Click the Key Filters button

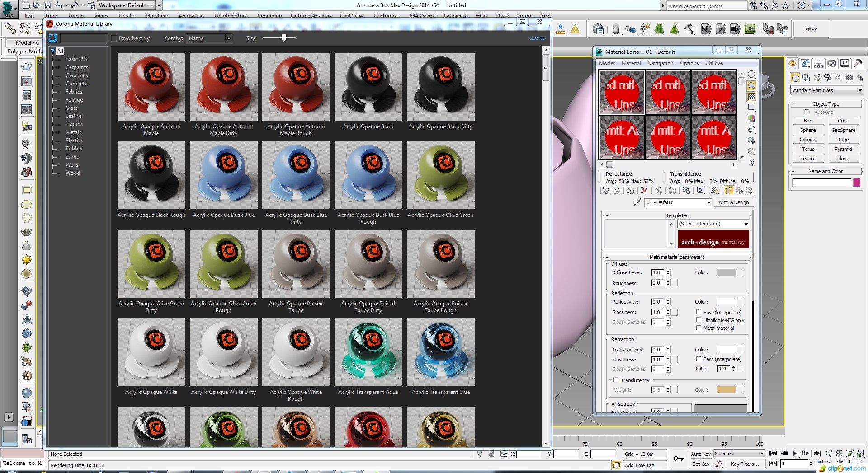(x=745, y=464)
